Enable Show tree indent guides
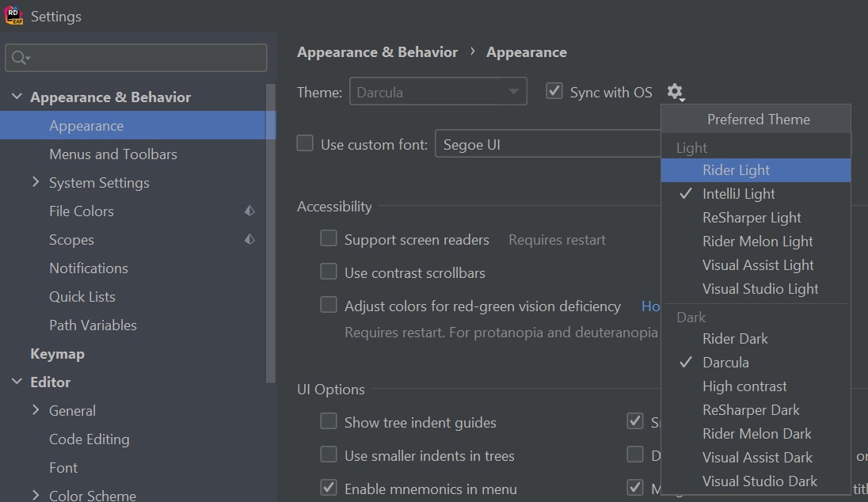This screenshot has height=502, width=868. tap(328, 420)
